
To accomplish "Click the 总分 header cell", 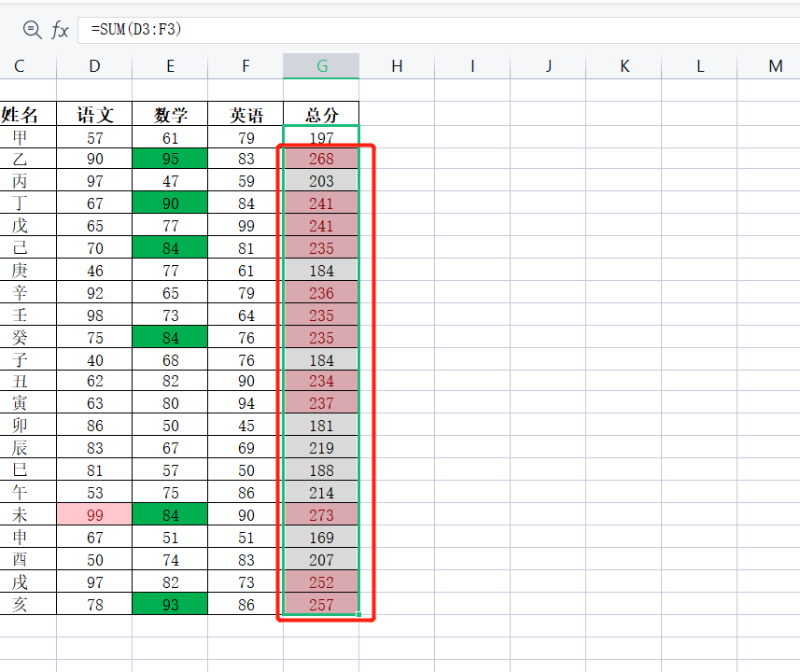I will [321, 114].
